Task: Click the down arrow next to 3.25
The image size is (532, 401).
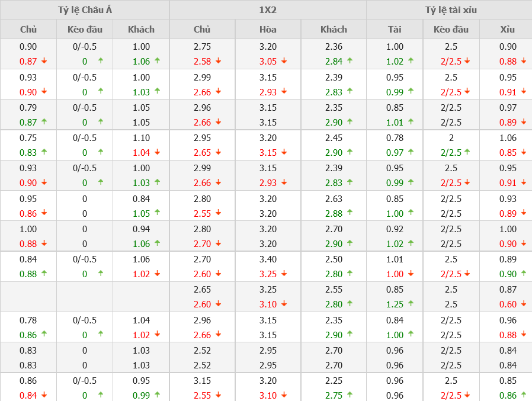Action: (x=284, y=274)
